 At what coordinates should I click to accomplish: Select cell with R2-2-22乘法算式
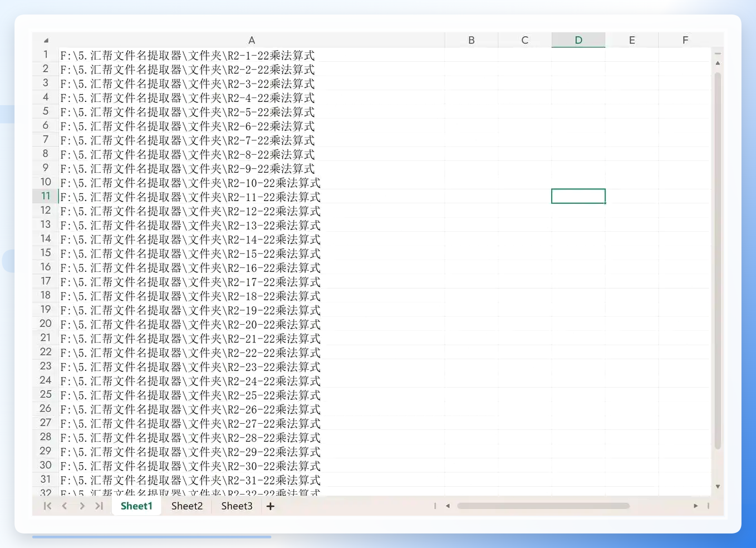[x=252, y=69]
